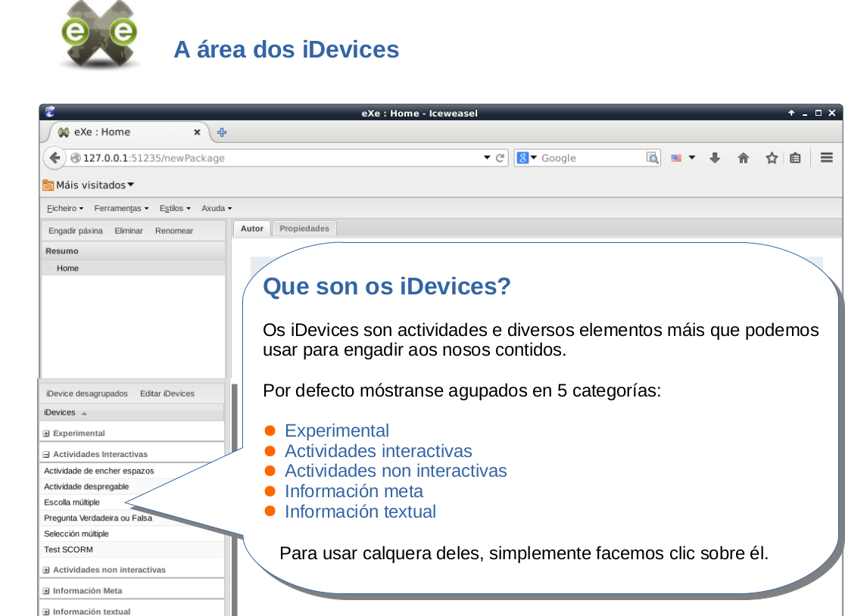Screen dimensions: 845x616
Task: Click the browser back arrow button
Action: tap(54, 157)
